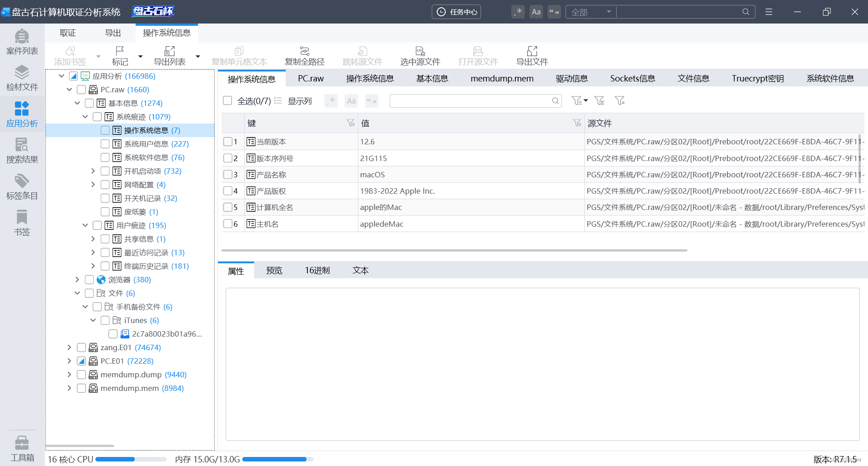Expand the zang.E01 node
Viewport: 868px width, 466px height.
coord(69,347)
